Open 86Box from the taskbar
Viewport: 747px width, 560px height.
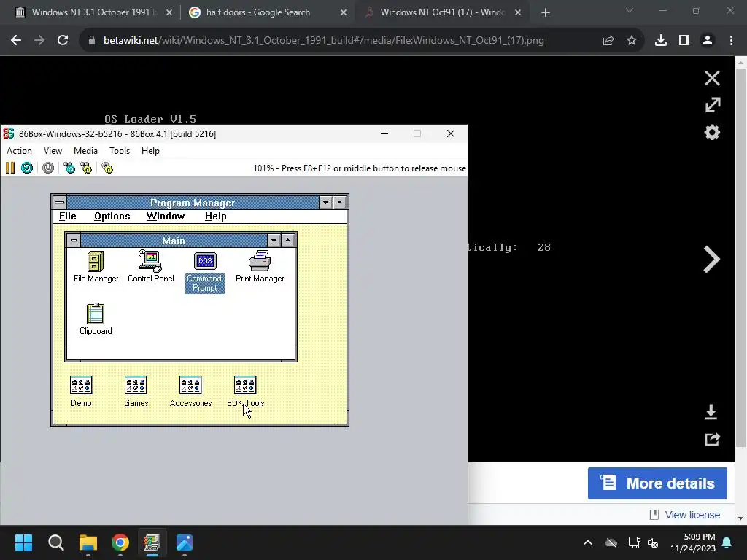(152, 542)
